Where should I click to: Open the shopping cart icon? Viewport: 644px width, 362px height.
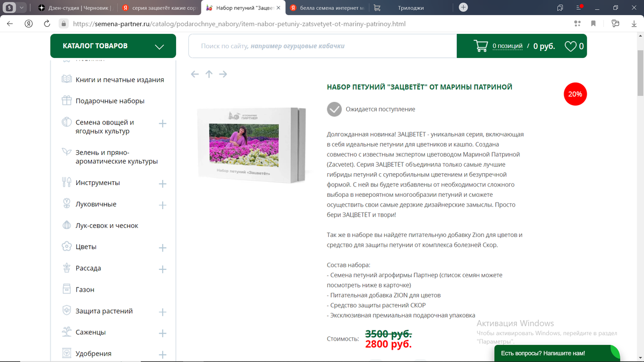tap(481, 46)
